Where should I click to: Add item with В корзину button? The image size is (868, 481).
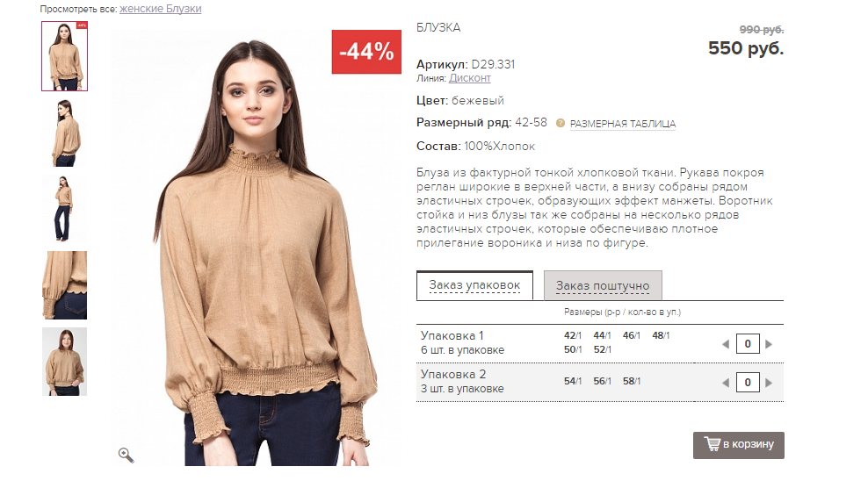(x=739, y=445)
